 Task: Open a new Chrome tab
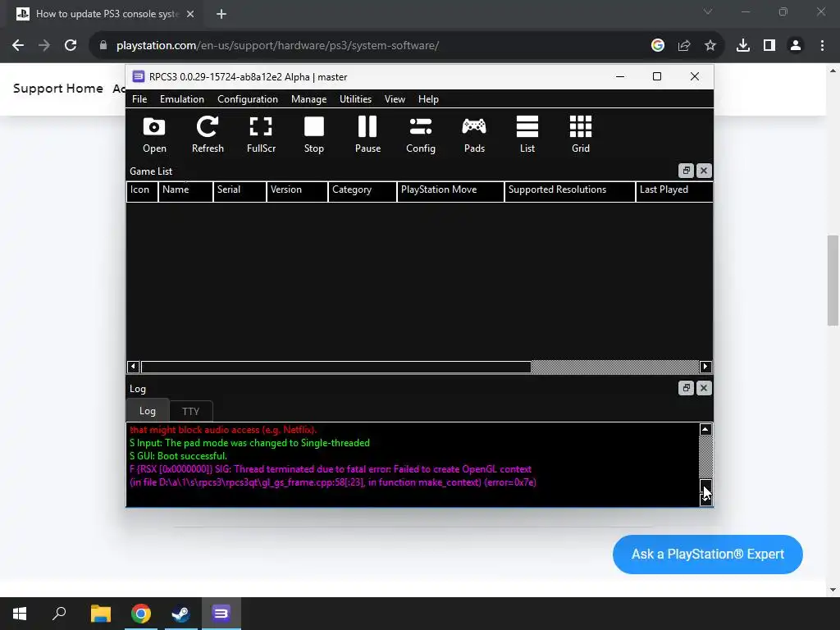click(x=221, y=14)
